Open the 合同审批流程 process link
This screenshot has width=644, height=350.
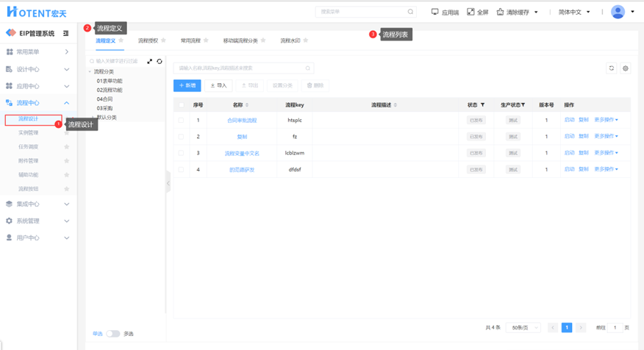click(242, 121)
